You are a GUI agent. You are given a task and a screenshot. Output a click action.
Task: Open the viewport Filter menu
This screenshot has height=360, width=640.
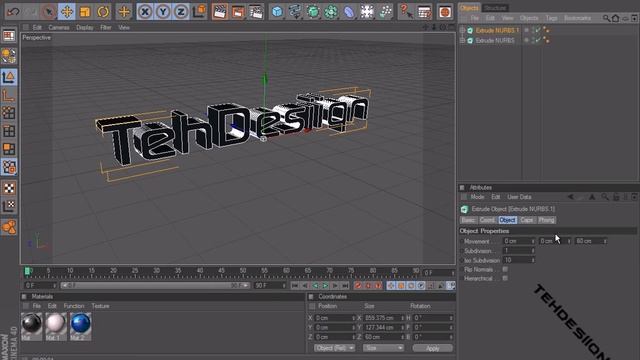click(106, 27)
